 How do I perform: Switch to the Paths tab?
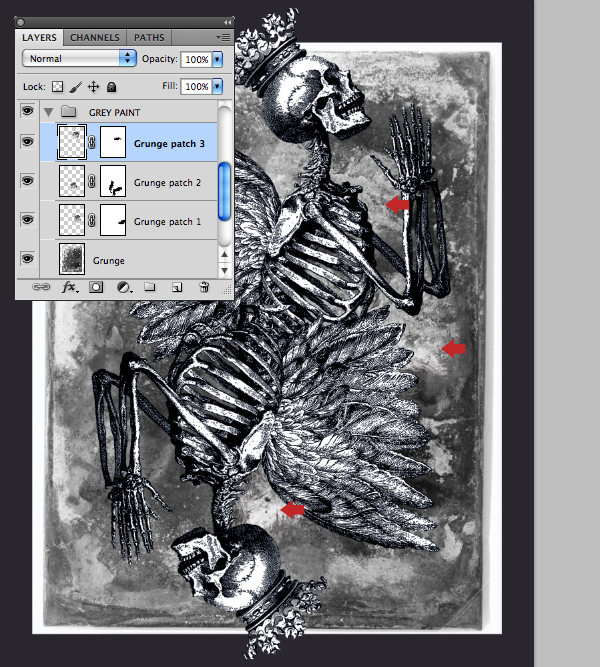[149, 37]
